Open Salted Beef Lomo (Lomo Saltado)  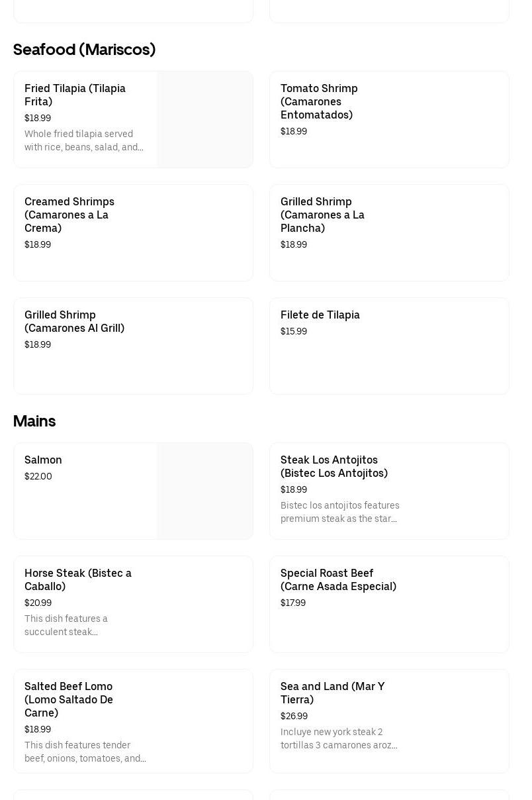tap(133, 721)
